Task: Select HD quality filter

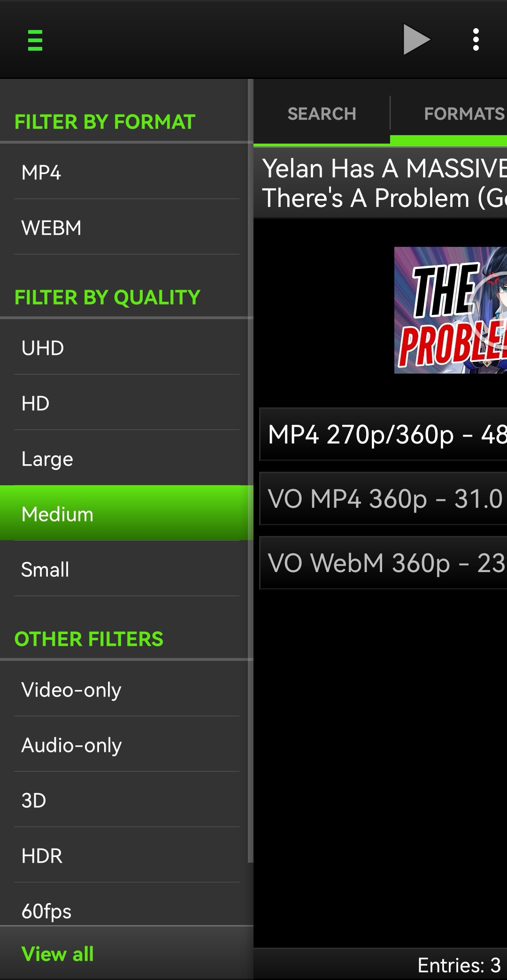Action: click(127, 403)
